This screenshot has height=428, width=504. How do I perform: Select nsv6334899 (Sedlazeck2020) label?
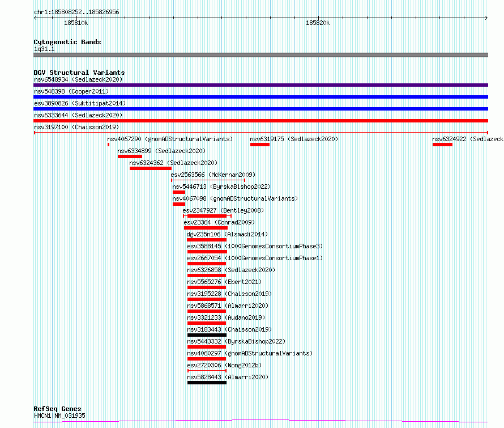pos(161,151)
